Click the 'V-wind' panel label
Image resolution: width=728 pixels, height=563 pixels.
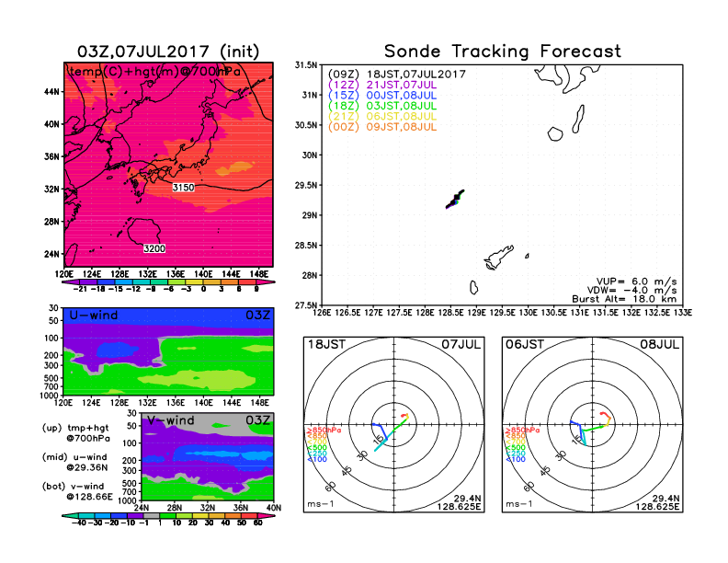[x=171, y=420]
